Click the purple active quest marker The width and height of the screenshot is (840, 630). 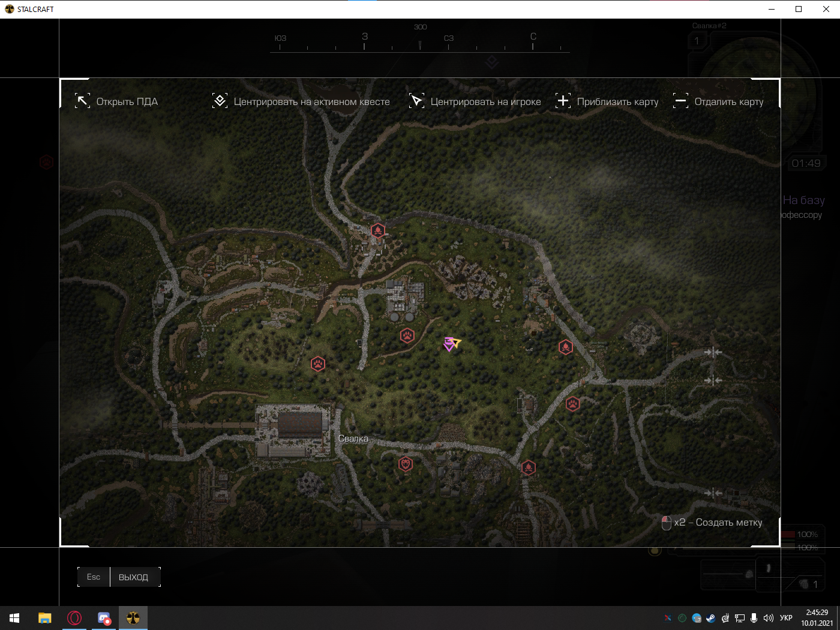pyautogui.click(x=448, y=344)
